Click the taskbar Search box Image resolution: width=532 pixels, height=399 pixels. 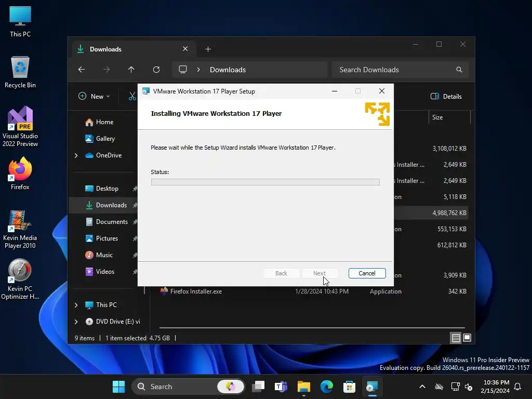[188, 387]
